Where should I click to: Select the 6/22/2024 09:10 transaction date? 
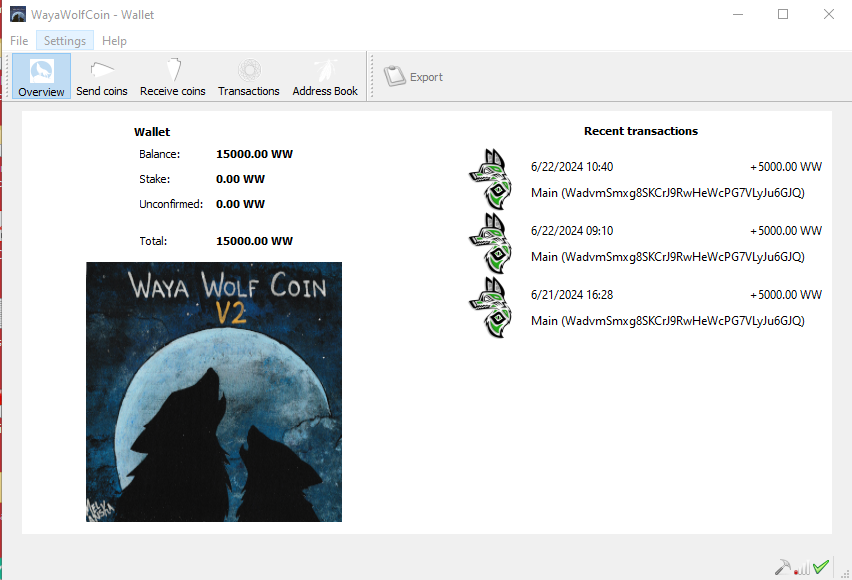[x=572, y=231]
